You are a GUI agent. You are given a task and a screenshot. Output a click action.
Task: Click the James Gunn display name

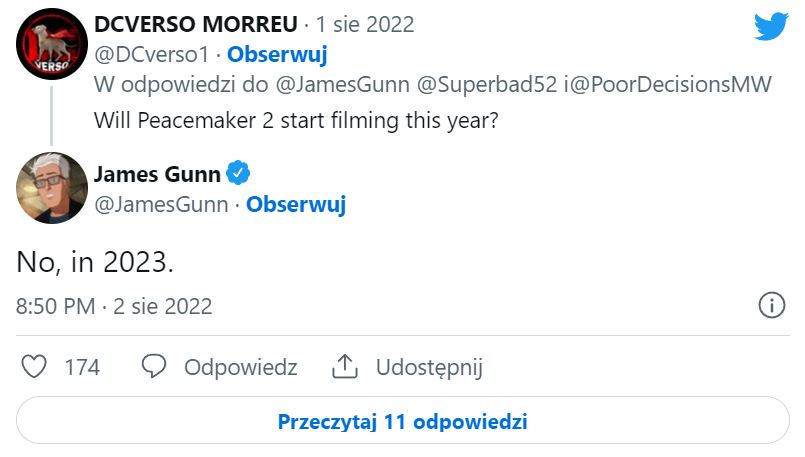click(x=156, y=174)
